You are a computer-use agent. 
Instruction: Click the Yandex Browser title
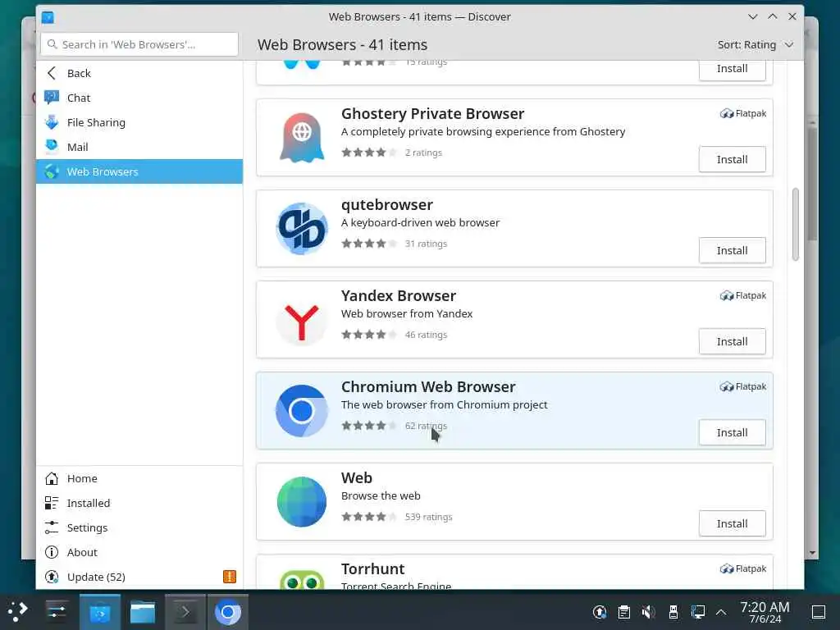click(x=399, y=296)
